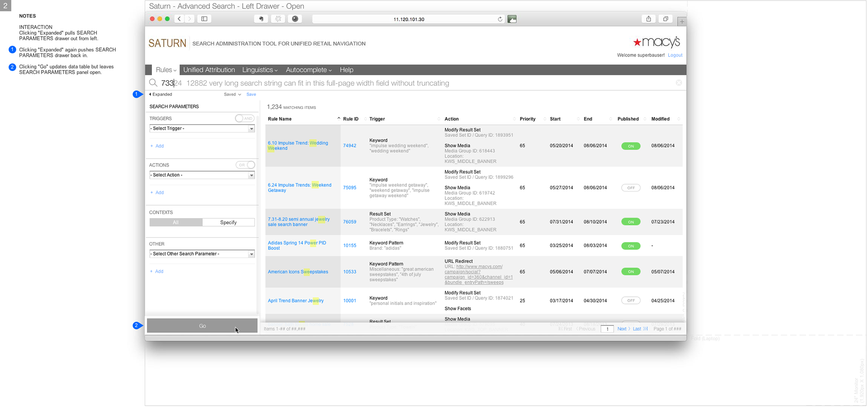
Task: Sort by Rule Name ascending arrow
Action: click(339, 118)
